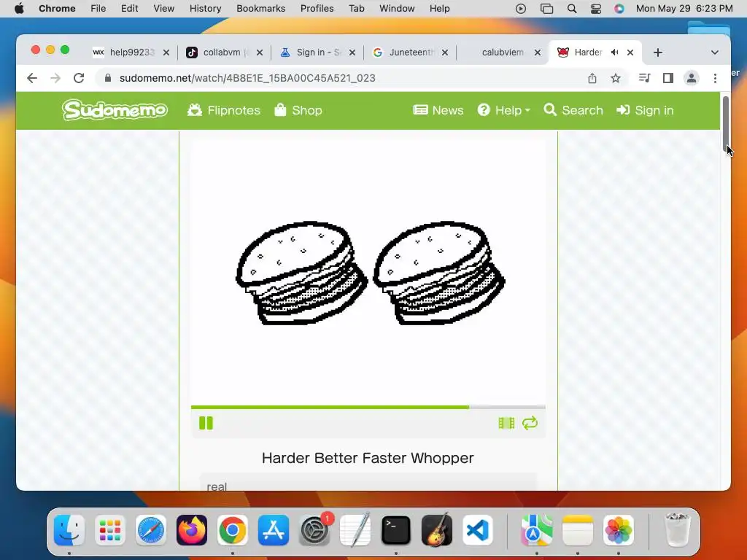Close the collabvm tab
The height and width of the screenshot is (560, 747).
point(260,52)
